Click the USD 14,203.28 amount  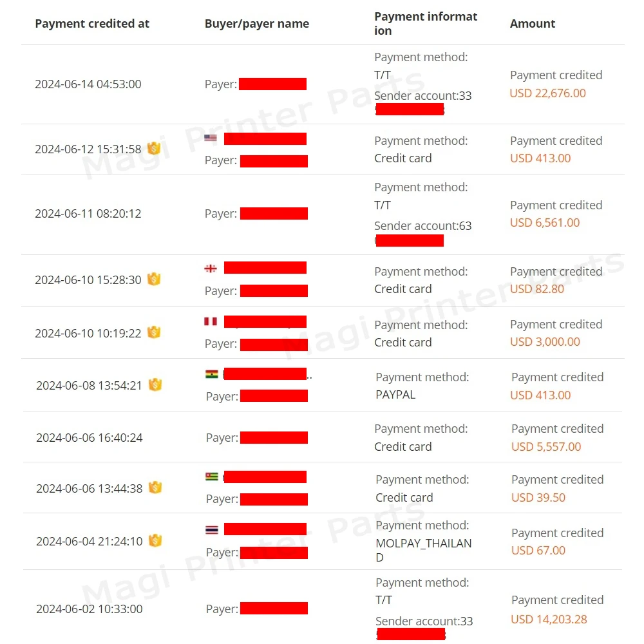pos(549,620)
